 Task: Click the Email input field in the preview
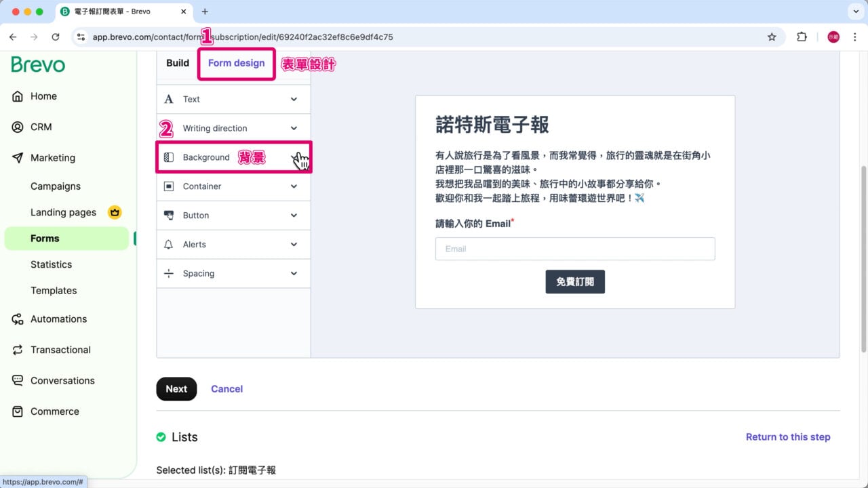(575, 249)
